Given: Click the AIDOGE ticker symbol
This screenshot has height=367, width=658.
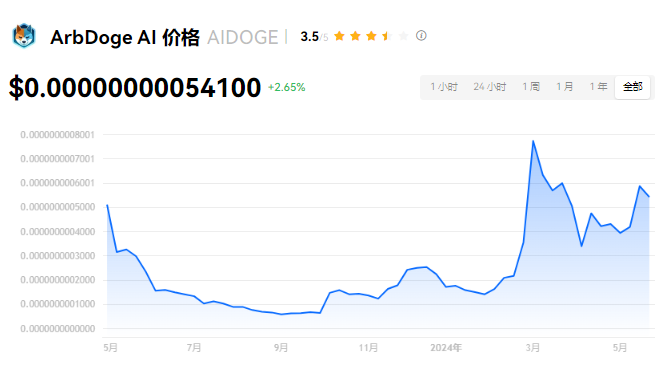Looking at the screenshot, I should (243, 37).
